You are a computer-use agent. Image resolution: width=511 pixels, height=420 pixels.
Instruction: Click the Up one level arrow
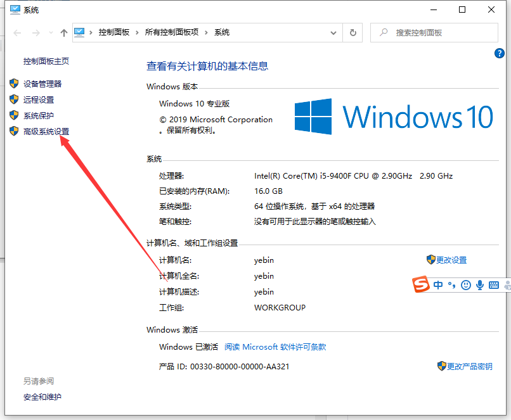pyautogui.click(x=64, y=32)
